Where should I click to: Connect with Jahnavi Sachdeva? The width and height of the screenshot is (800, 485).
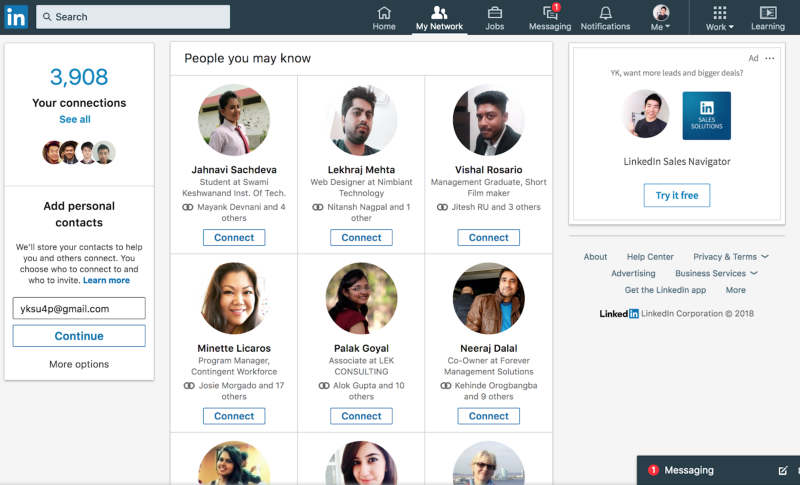coord(234,238)
